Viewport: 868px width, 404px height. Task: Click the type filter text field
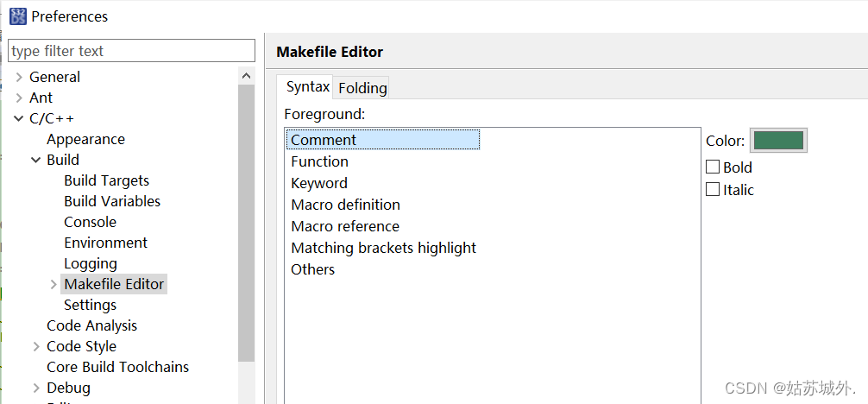132,51
